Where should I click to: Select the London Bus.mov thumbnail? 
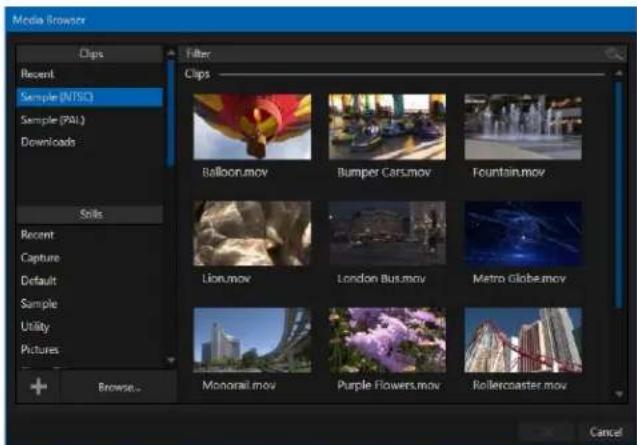pos(387,233)
